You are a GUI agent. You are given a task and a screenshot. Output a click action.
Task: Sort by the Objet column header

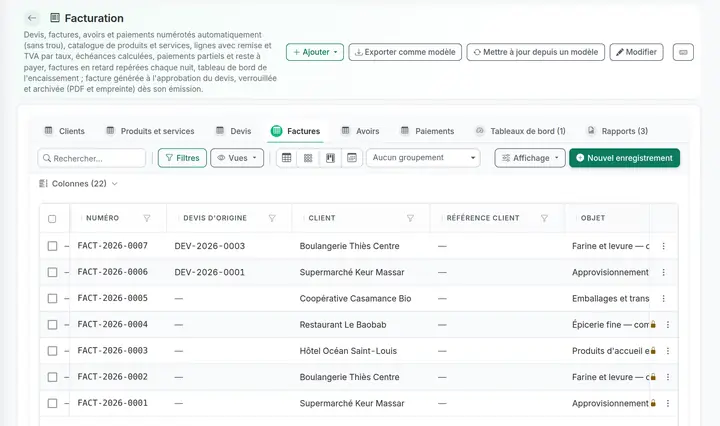592,218
